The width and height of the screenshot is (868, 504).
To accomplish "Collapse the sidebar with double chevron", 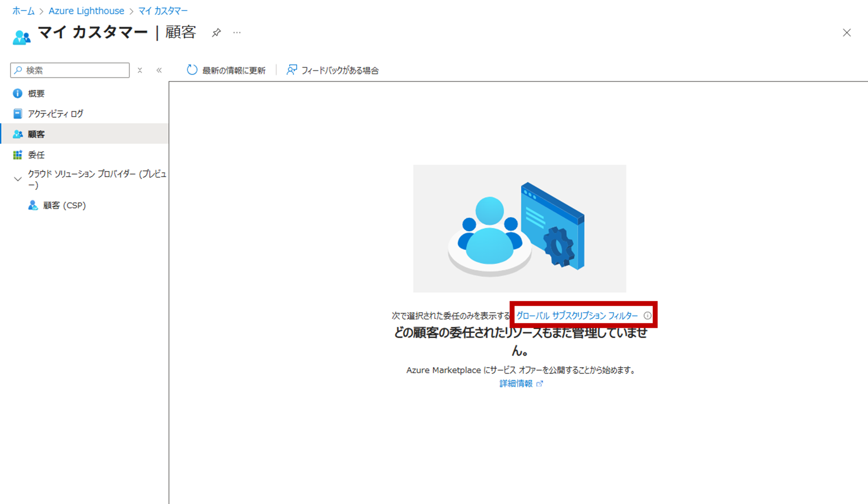I will click(x=159, y=70).
